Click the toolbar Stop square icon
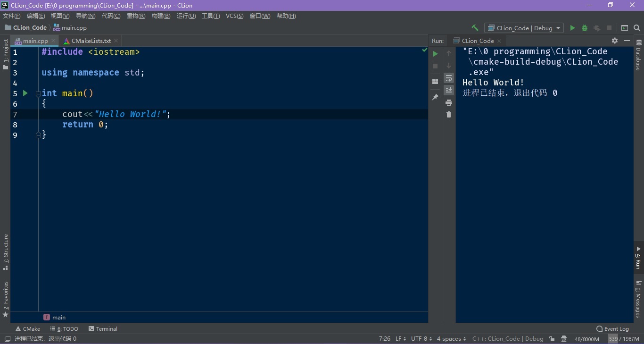This screenshot has width=644, height=344. pos(609,28)
